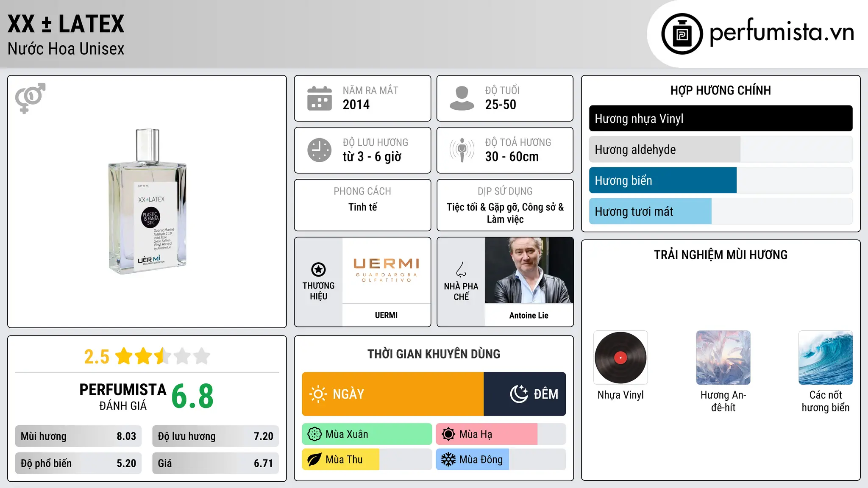Image resolution: width=868 pixels, height=488 pixels.
Task: Click the Mùa Hạ season bar
Action: point(501,434)
